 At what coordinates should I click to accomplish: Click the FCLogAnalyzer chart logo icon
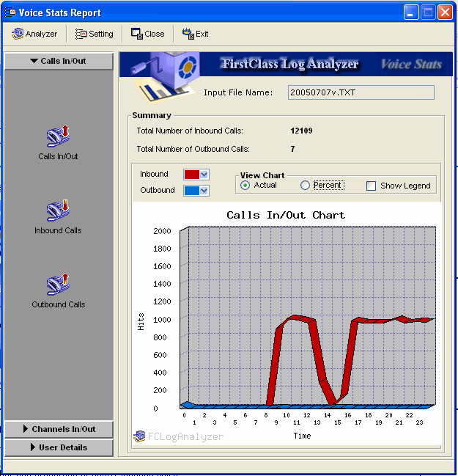click(139, 436)
